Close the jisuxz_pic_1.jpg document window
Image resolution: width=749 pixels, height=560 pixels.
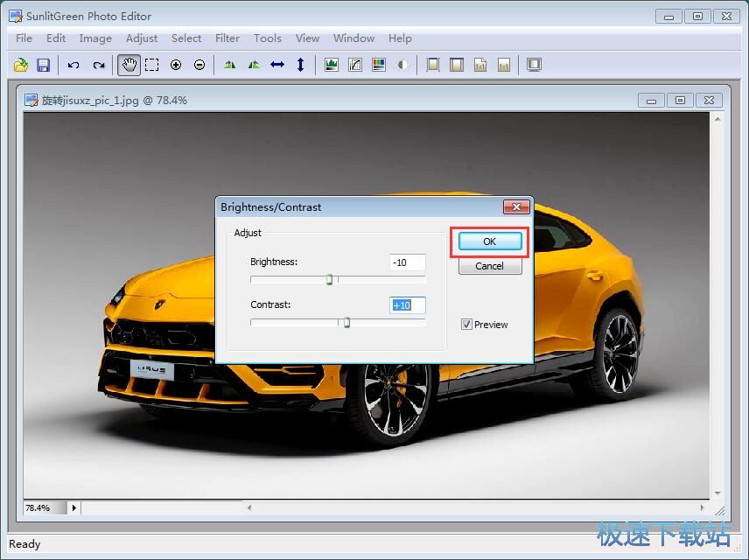click(x=710, y=101)
